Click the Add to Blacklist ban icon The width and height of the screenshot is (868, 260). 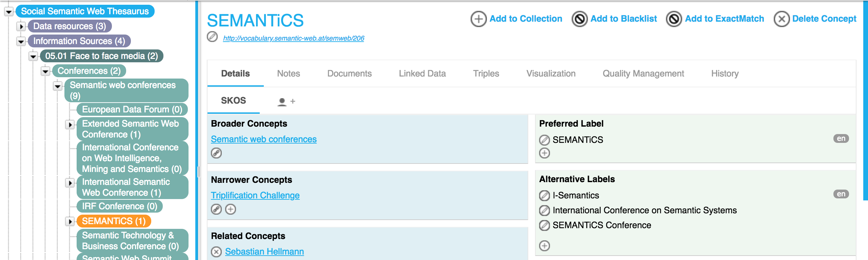pos(580,19)
